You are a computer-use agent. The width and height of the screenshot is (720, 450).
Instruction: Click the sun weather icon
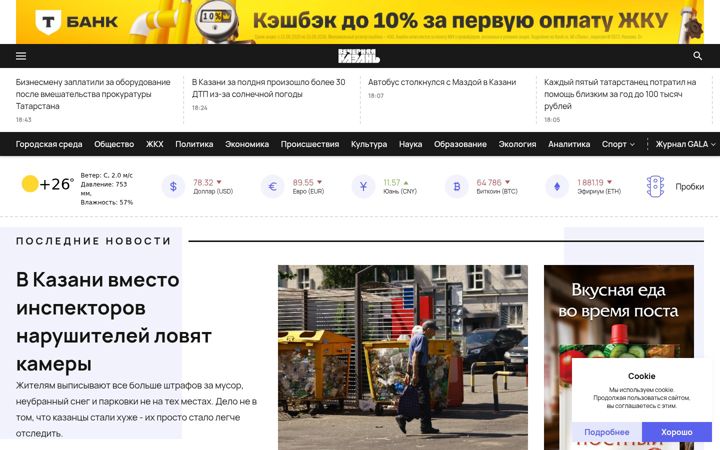pos(30,184)
